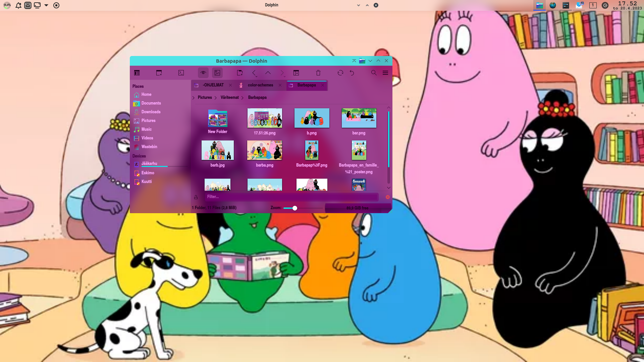Select the Barbapap%3F.png thumbnail

[312, 150]
